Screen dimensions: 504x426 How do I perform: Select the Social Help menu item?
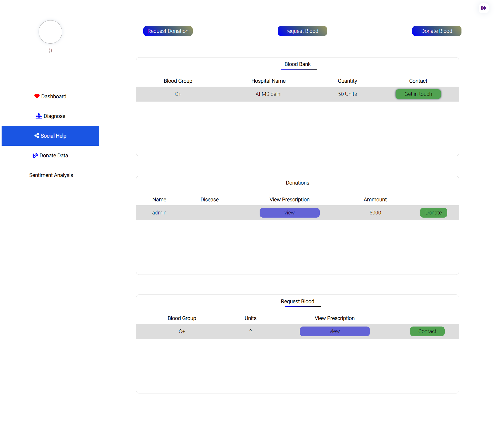tap(53, 136)
